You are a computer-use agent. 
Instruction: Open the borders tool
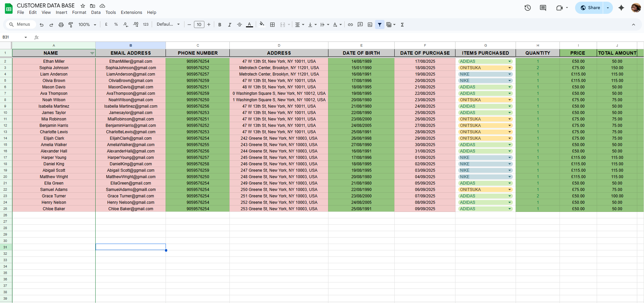(x=272, y=25)
